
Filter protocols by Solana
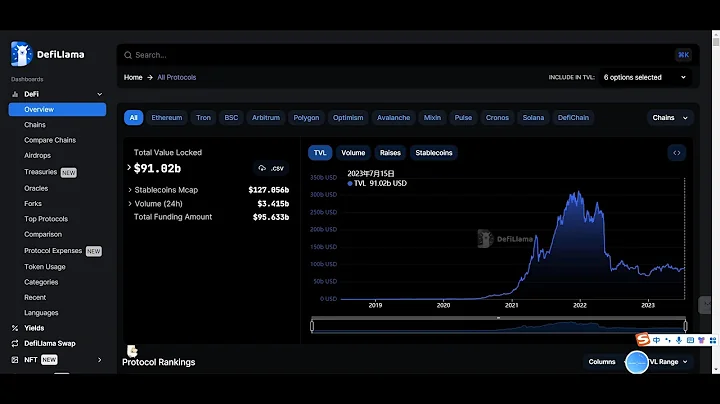point(533,118)
